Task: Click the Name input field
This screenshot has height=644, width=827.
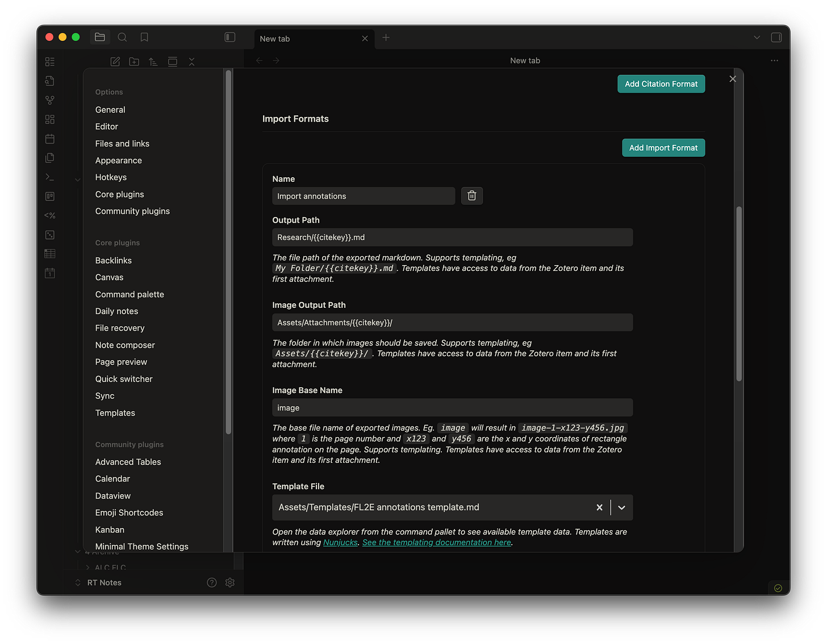Action: tap(364, 196)
